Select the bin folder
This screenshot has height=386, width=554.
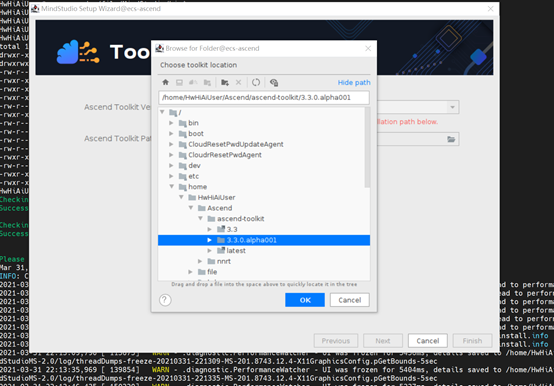click(189, 123)
